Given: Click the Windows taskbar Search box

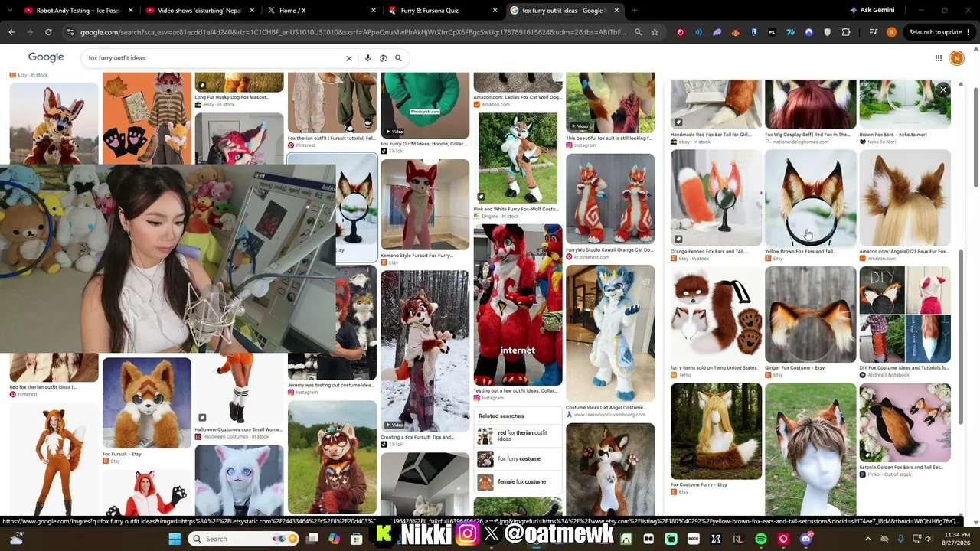Looking at the screenshot, I should click(x=243, y=539).
